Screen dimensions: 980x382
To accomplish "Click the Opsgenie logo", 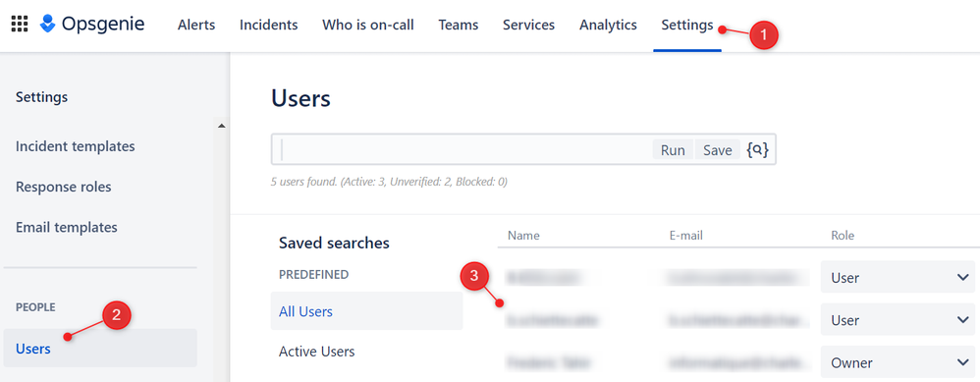I will [x=92, y=25].
